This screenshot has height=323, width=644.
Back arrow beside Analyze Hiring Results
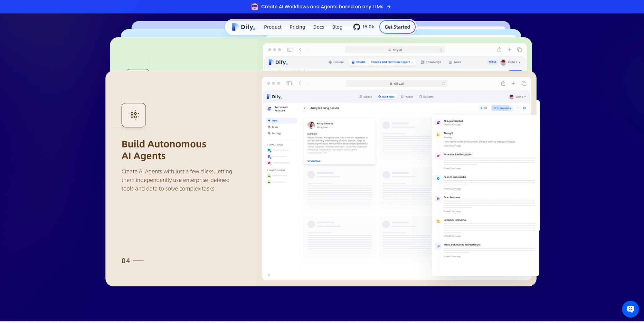click(305, 109)
